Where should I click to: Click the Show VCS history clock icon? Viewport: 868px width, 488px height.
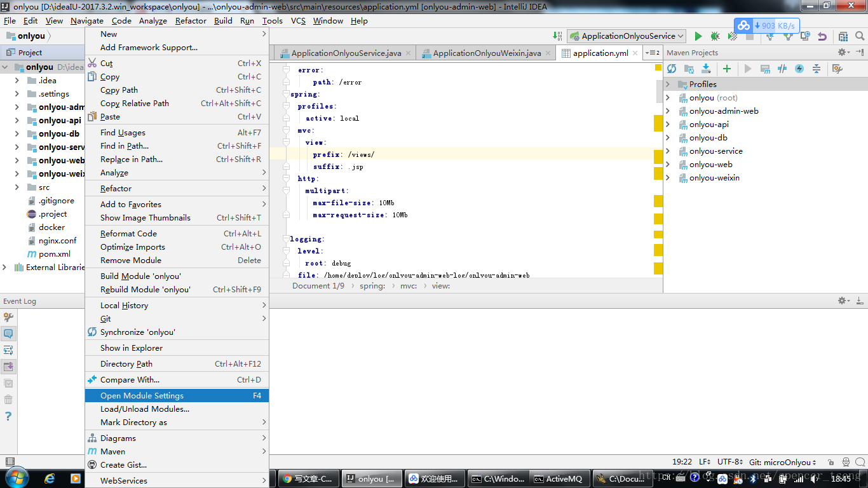point(805,36)
